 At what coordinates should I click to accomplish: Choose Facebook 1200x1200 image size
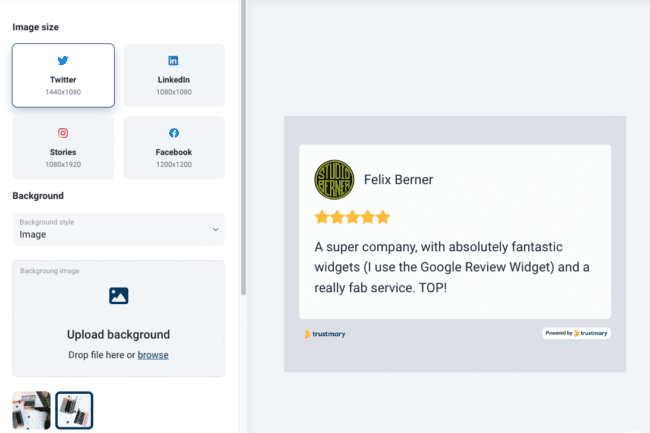pyautogui.click(x=174, y=148)
